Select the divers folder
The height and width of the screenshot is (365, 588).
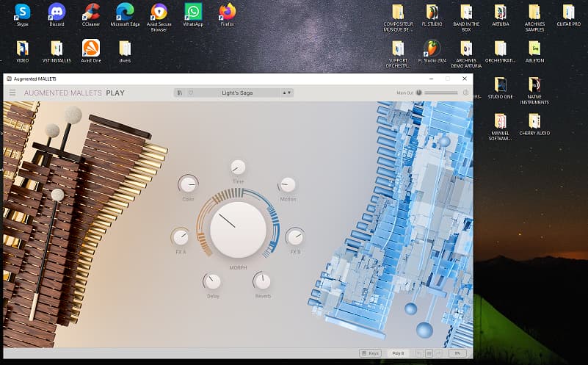tap(125, 51)
